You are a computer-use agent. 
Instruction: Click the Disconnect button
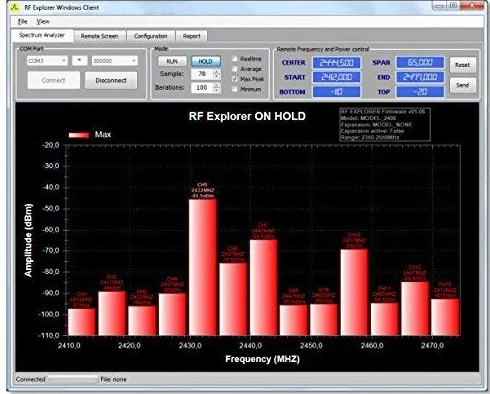111,80
